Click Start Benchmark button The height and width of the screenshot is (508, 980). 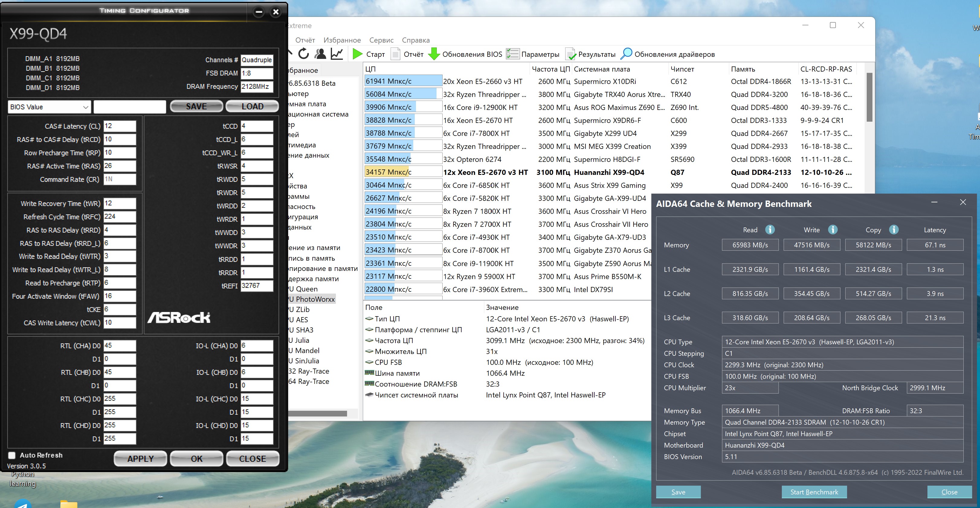pos(814,492)
